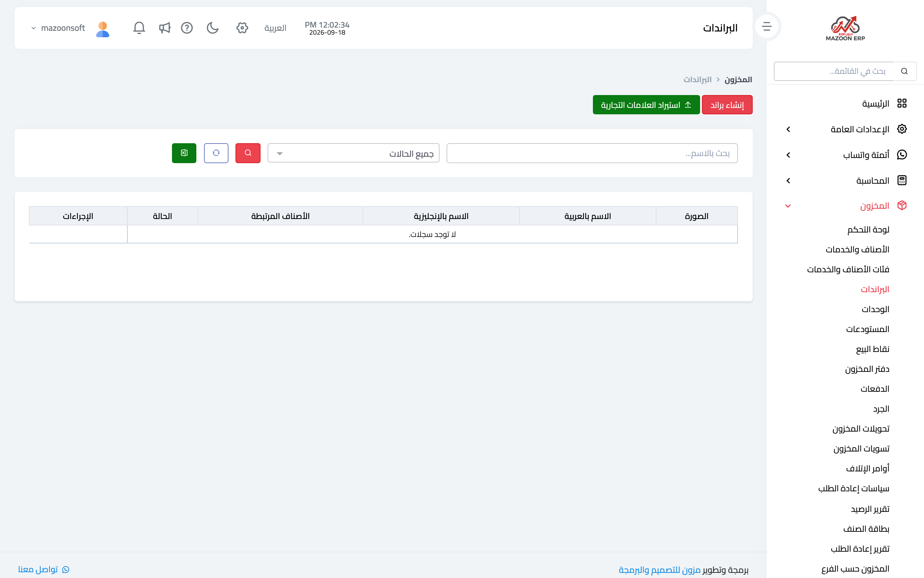Click the home grid icon in sidebar
The height and width of the screenshot is (578, 924).
(902, 103)
